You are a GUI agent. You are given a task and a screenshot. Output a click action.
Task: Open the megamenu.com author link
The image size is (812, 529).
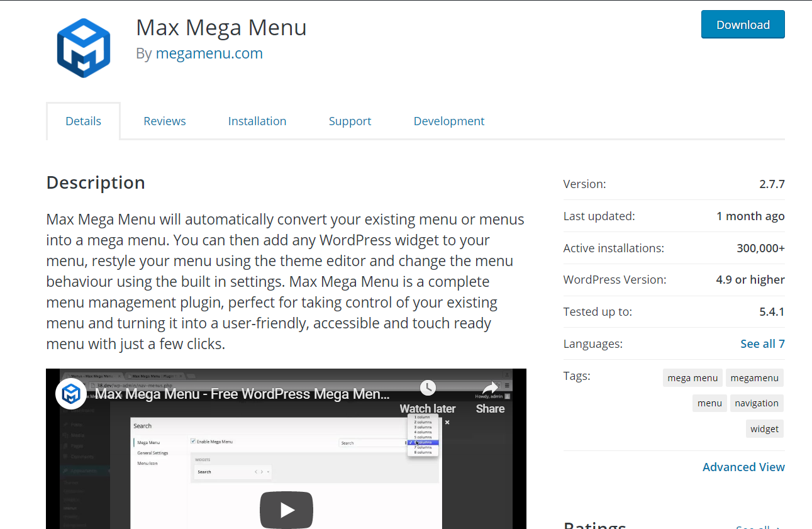(x=209, y=53)
